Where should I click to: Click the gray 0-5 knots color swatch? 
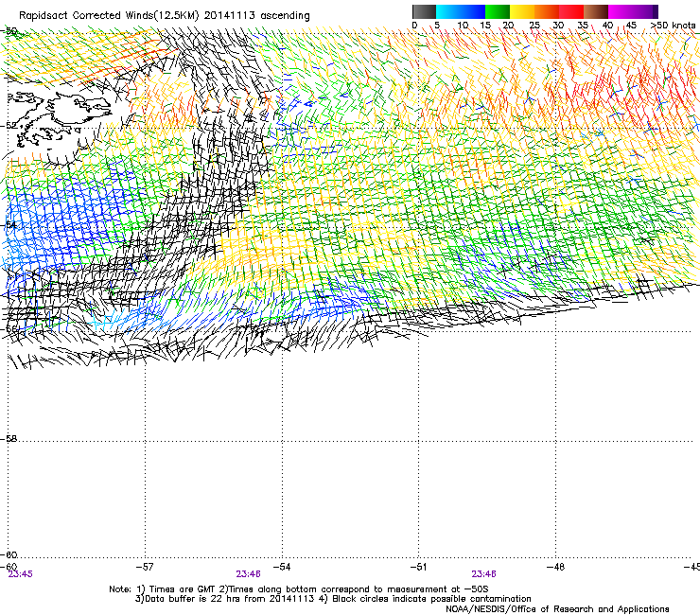(x=424, y=11)
